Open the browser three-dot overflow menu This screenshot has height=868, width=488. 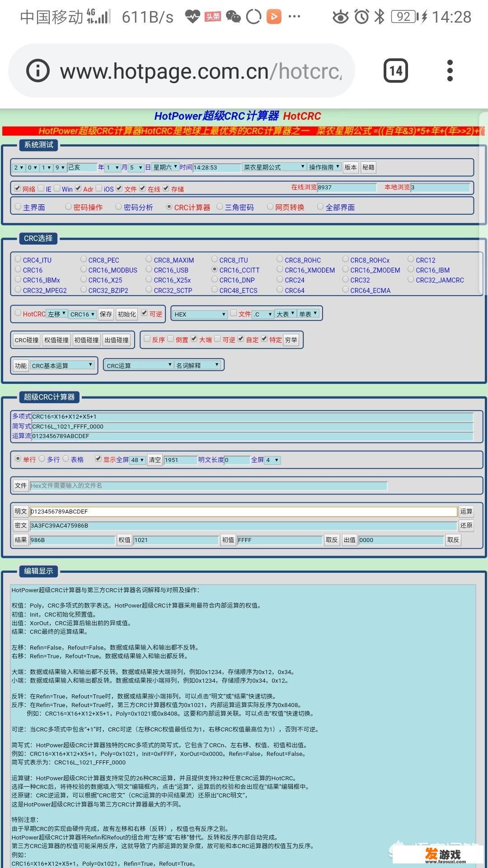[450, 71]
